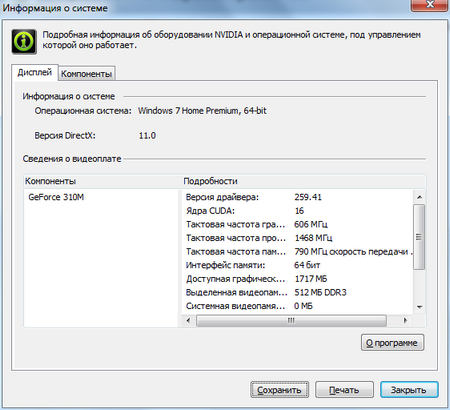
Task: Click the vertical scrollbar down arrow
Action: pyautogui.click(x=419, y=307)
